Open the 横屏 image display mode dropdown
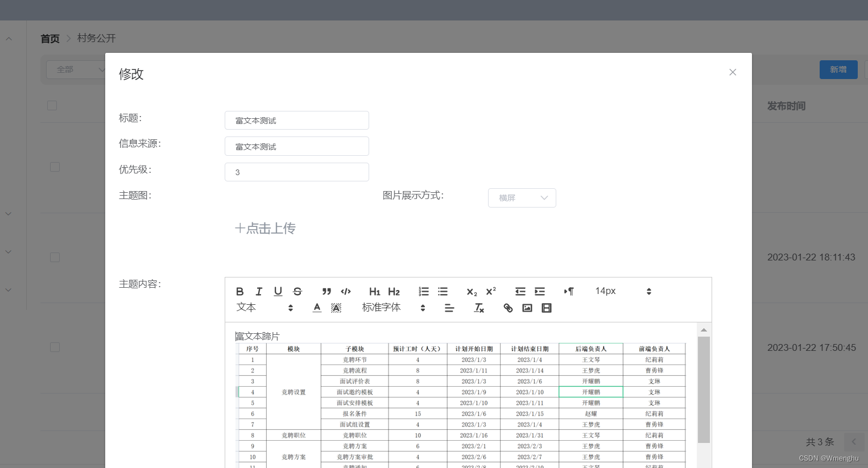The width and height of the screenshot is (868, 468). [522, 198]
